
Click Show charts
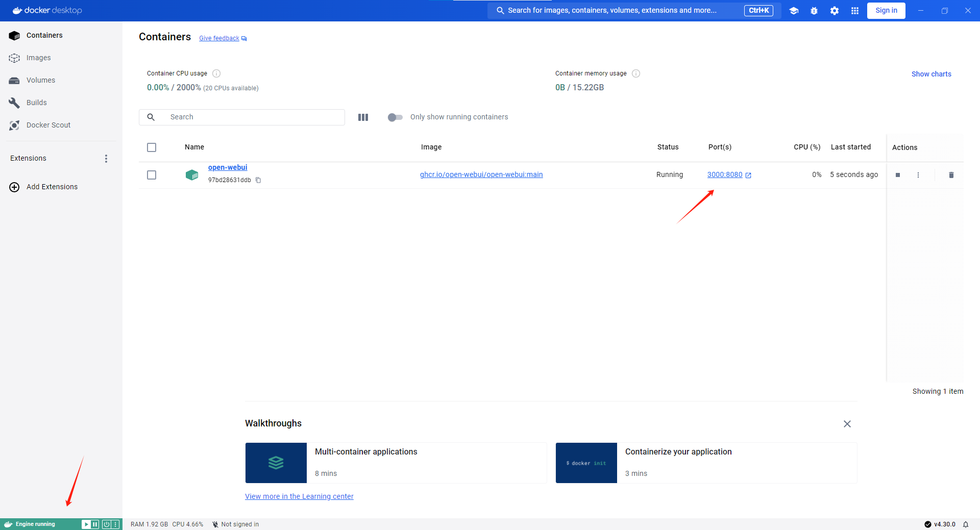tap(932, 74)
